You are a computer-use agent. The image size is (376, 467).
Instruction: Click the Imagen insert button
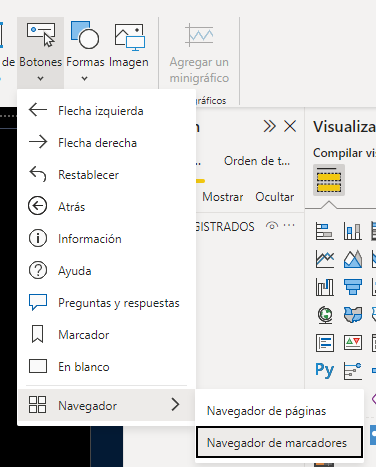point(129,46)
